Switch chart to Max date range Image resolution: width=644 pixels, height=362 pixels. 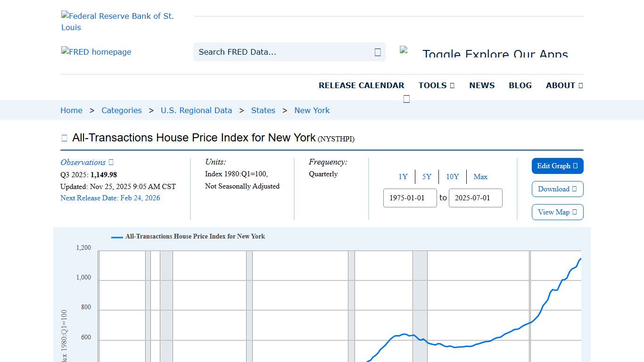[x=480, y=177]
